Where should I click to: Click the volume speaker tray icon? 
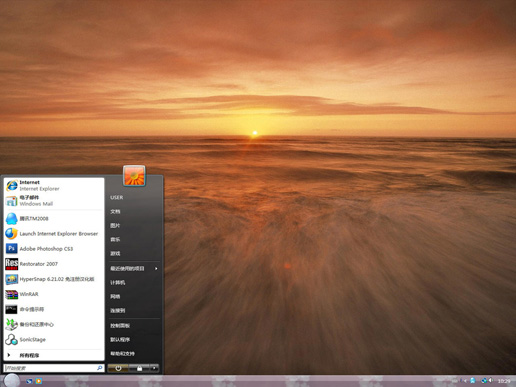pyautogui.click(x=490, y=380)
